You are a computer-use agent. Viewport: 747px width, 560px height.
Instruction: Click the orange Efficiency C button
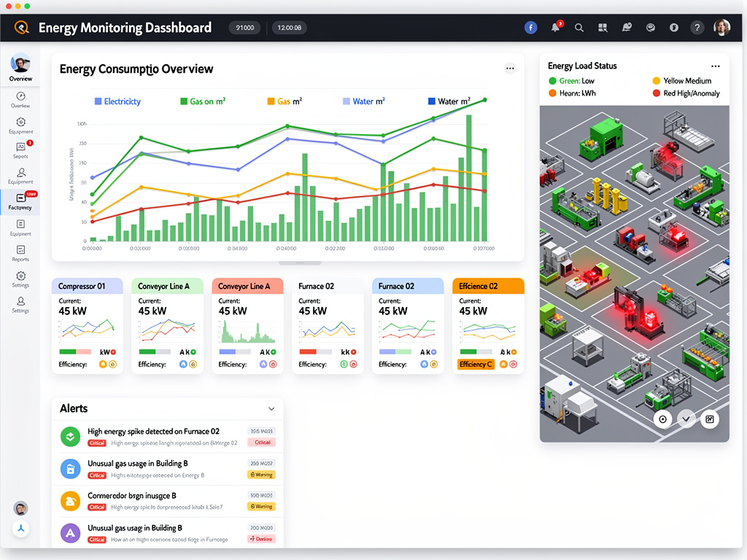point(476,364)
